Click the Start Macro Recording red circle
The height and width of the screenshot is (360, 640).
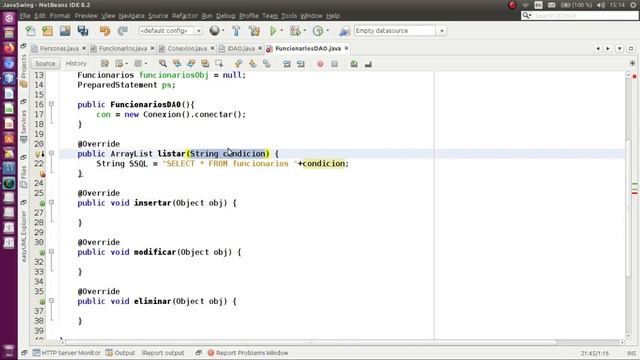pos(320,64)
